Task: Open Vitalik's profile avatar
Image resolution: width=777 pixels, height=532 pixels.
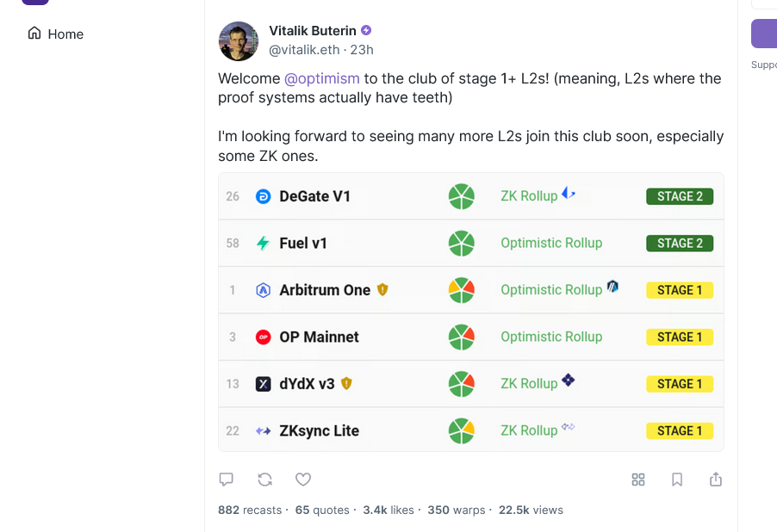Action: click(238, 40)
